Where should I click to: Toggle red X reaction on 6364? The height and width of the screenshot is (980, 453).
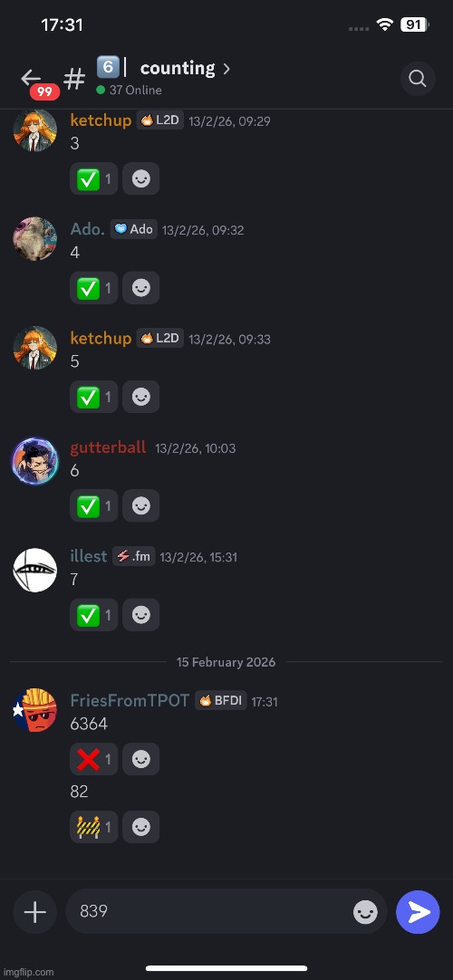93,759
